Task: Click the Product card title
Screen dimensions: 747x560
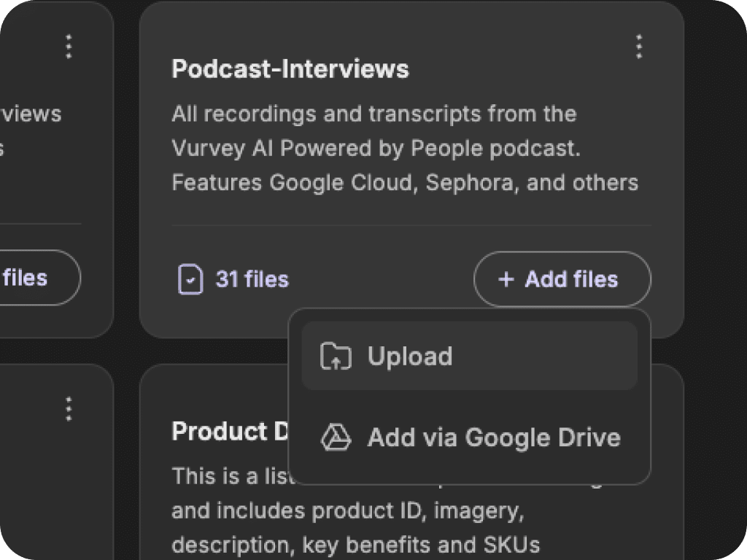Action: pyautogui.click(x=230, y=432)
